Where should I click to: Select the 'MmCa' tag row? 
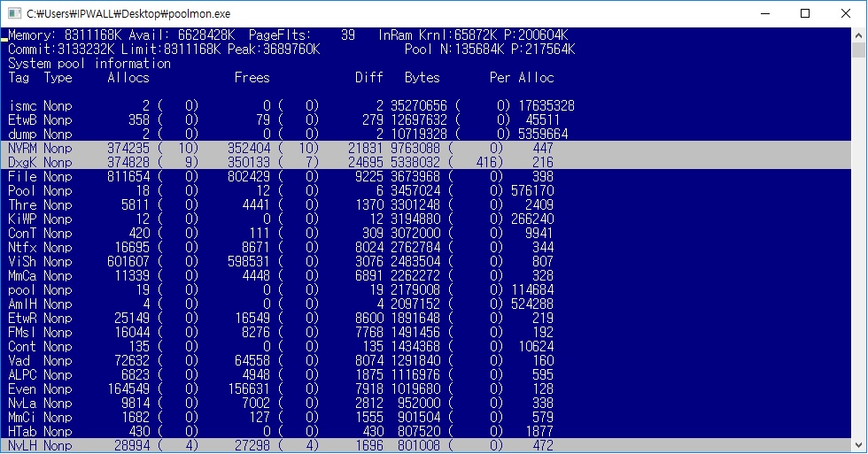click(426, 275)
